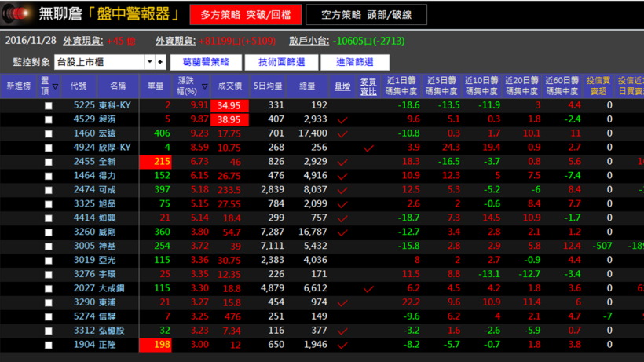Click the 投信買賣超 value -507
This screenshot has width=644, height=362.
[602, 246]
